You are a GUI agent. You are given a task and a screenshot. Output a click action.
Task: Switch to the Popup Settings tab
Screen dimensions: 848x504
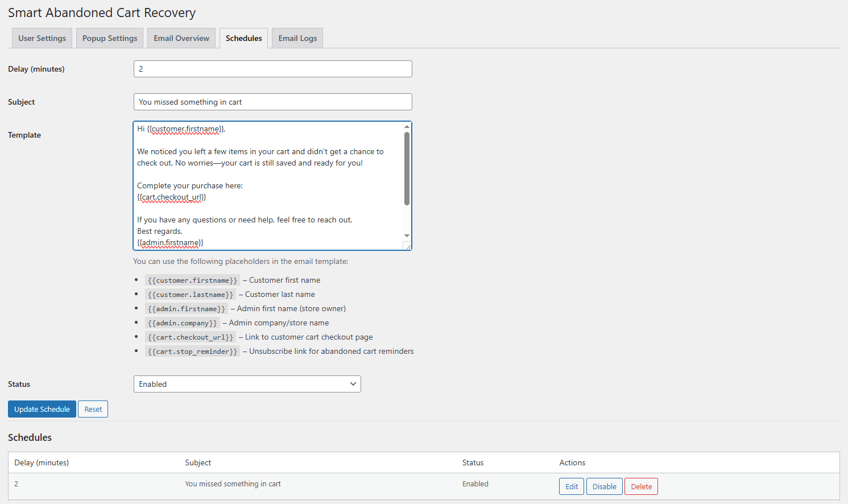(x=110, y=38)
